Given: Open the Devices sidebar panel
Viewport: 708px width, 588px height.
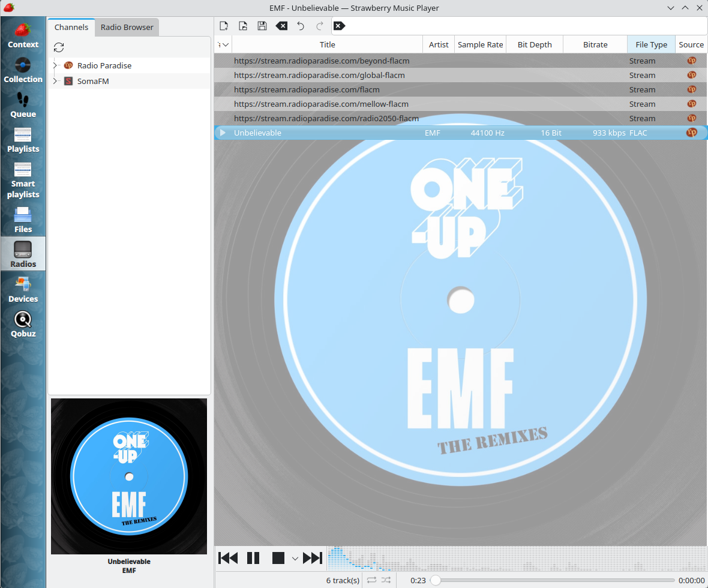Looking at the screenshot, I should (x=23, y=289).
